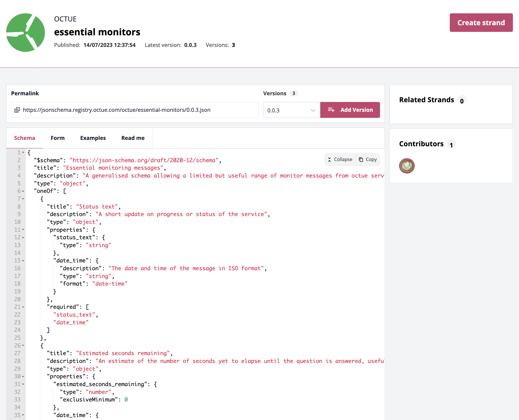
Task: Click the permalink copy icon
Action: point(17,110)
